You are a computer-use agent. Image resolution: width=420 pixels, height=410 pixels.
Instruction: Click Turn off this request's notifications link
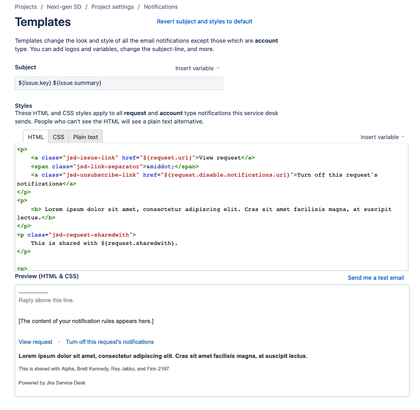110,342
